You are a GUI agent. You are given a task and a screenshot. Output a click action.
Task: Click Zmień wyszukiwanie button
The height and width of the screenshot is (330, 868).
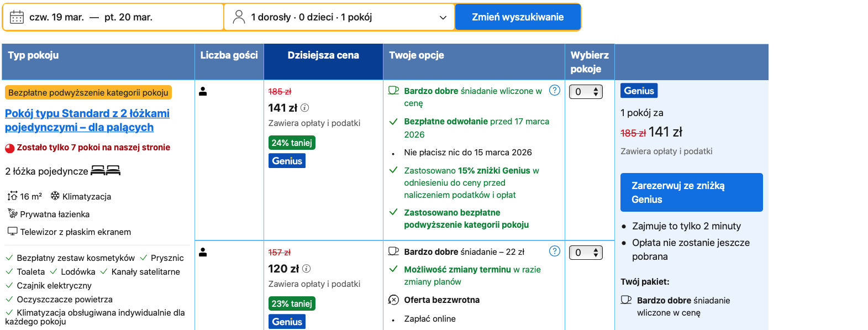(518, 17)
